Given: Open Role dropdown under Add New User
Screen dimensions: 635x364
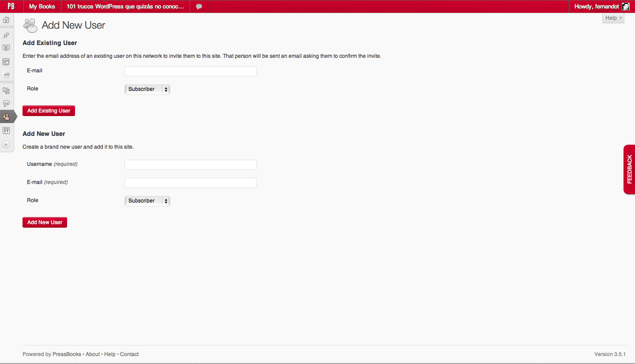Looking at the screenshot, I should [x=147, y=201].
